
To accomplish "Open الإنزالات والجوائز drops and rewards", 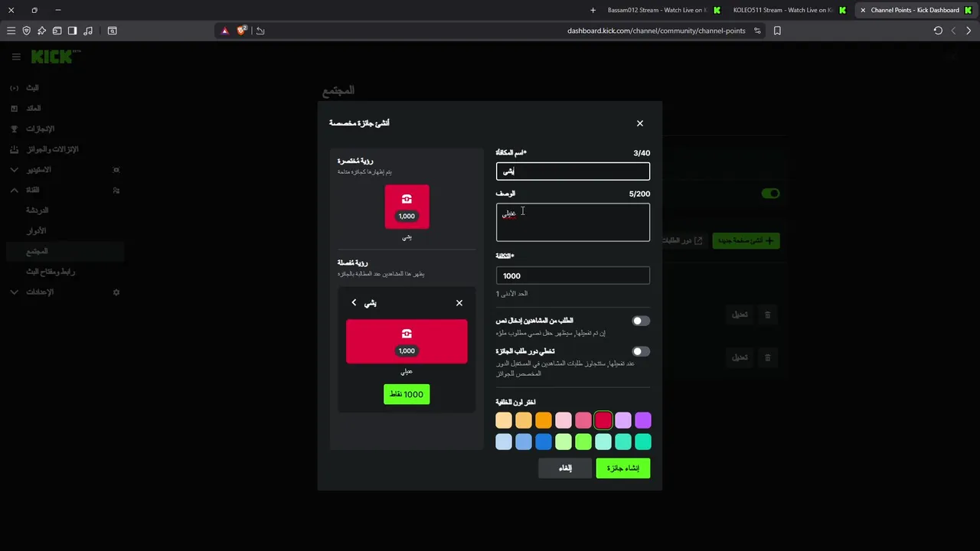I will point(53,149).
